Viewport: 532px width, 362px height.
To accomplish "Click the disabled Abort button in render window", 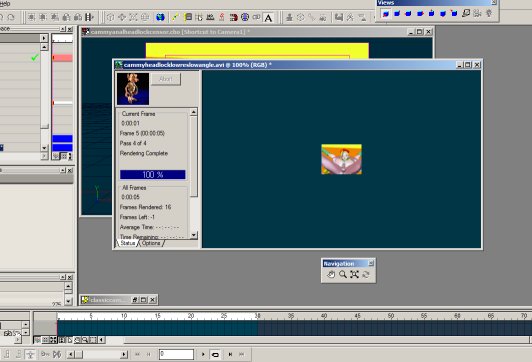I will click(x=166, y=79).
